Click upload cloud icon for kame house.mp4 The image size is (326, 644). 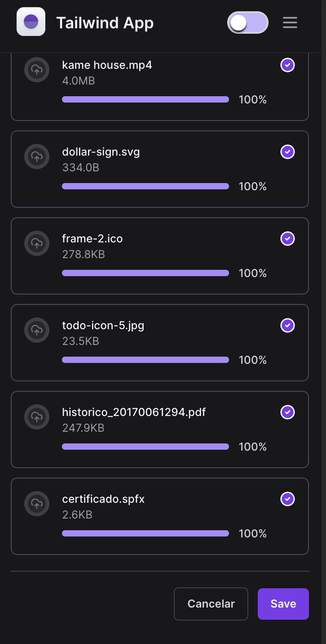37,69
